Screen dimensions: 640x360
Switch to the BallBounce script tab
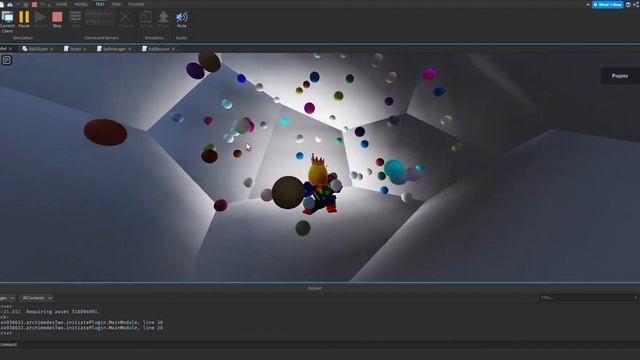[x=158, y=49]
